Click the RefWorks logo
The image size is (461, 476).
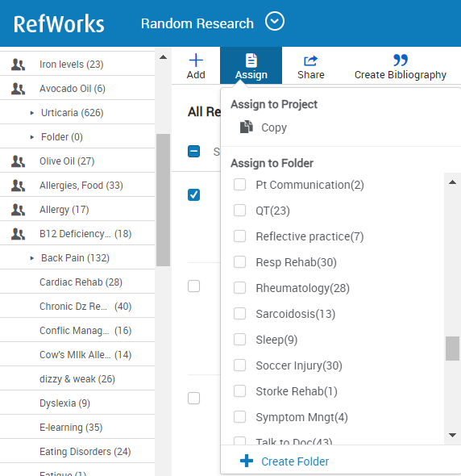pyautogui.click(x=59, y=23)
